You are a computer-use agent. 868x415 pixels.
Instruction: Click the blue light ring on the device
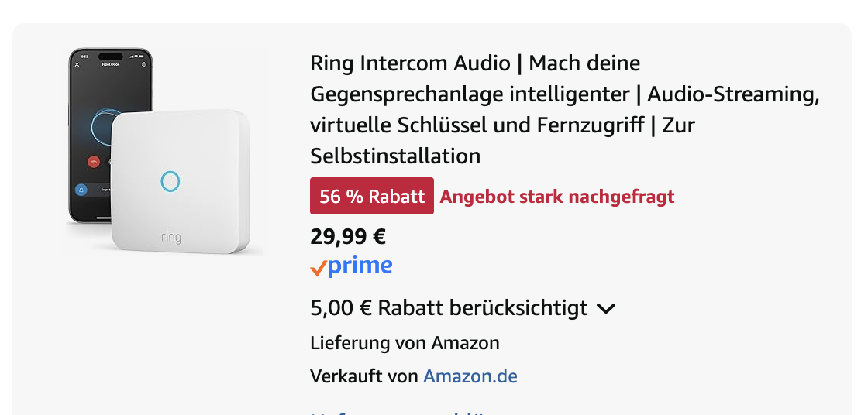170,181
